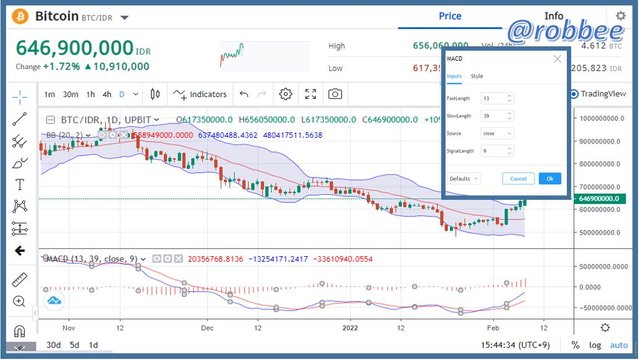Select the 4h timeframe
This screenshot has height=360, width=640.
click(x=107, y=94)
